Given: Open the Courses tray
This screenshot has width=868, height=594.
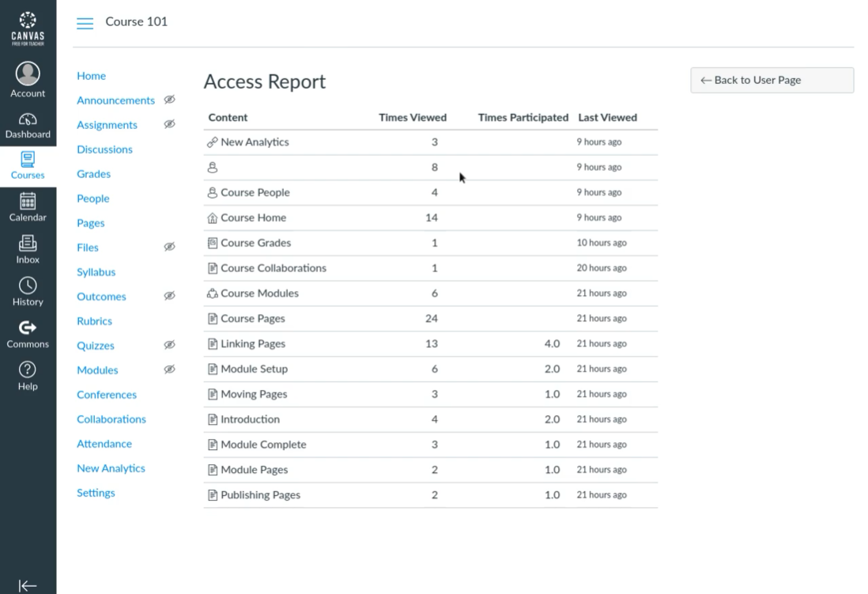Looking at the screenshot, I should pos(28,165).
